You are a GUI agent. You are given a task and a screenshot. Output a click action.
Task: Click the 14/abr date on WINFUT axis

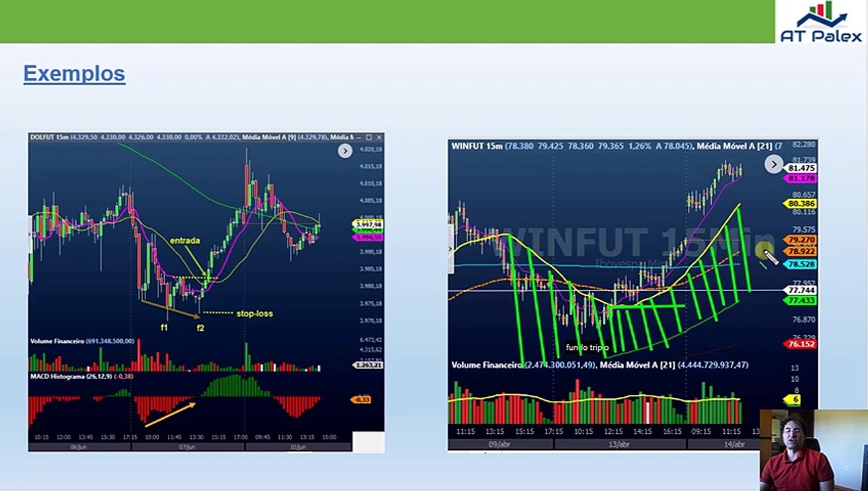tap(734, 444)
